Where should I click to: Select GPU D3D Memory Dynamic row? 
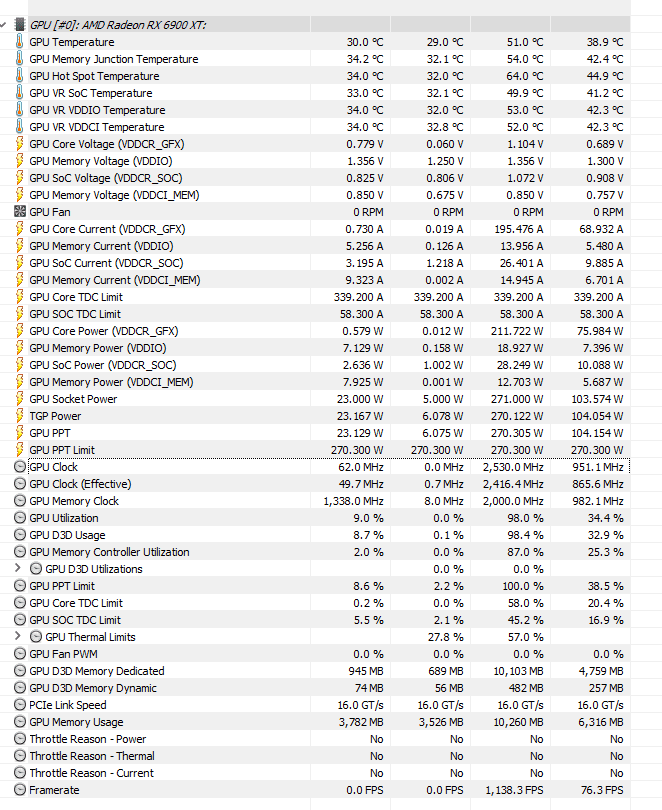point(315,688)
